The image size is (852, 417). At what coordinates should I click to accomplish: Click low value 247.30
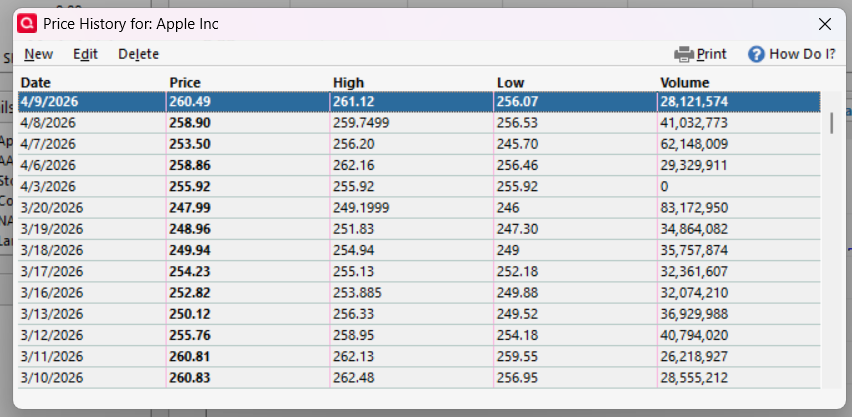click(517, 229)
